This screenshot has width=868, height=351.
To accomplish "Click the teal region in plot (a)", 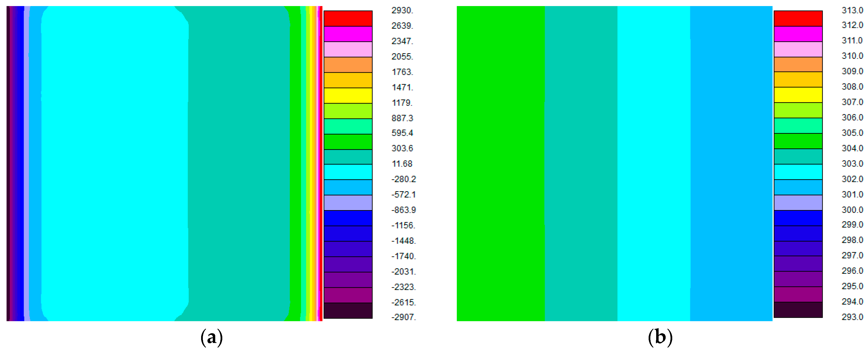I will (239, 163).
